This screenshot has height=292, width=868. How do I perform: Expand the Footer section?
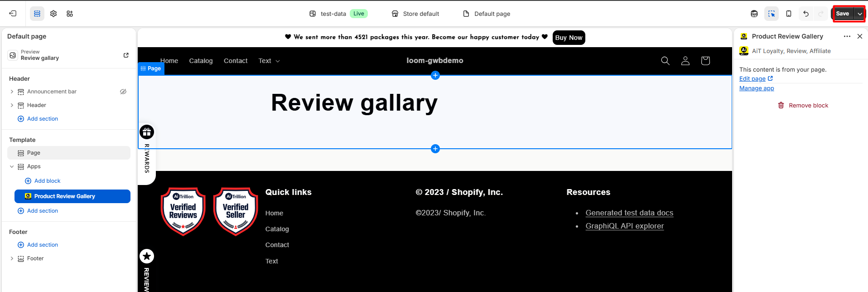(x=12, y=258)
